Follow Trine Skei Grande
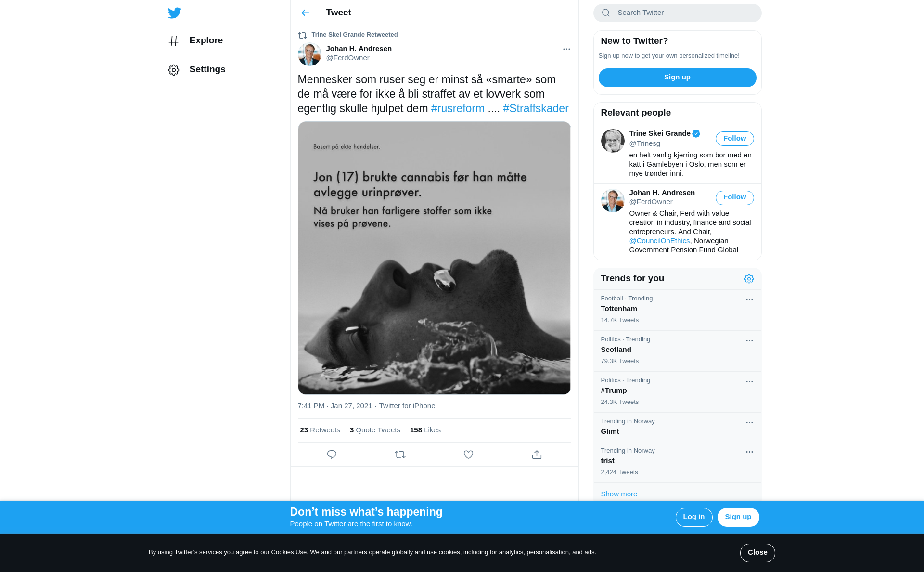This screenshot has height=572, width=924. click(734, 139)
